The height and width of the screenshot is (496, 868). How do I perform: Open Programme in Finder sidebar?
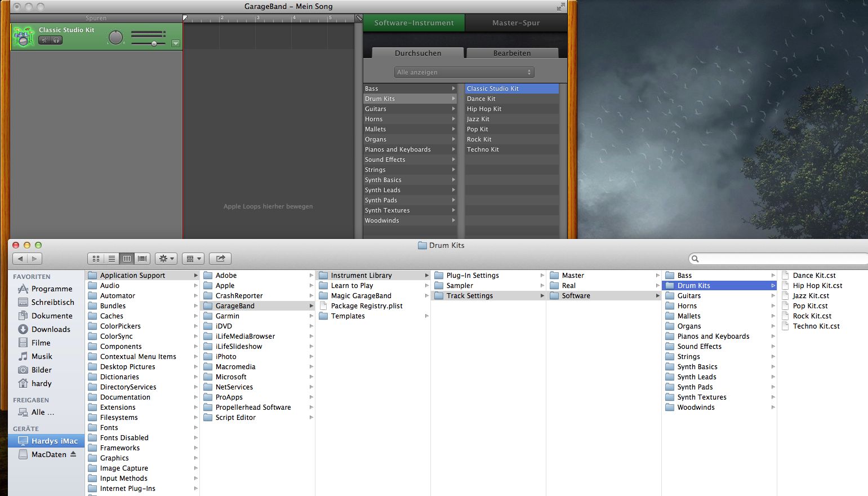[46, 289]
